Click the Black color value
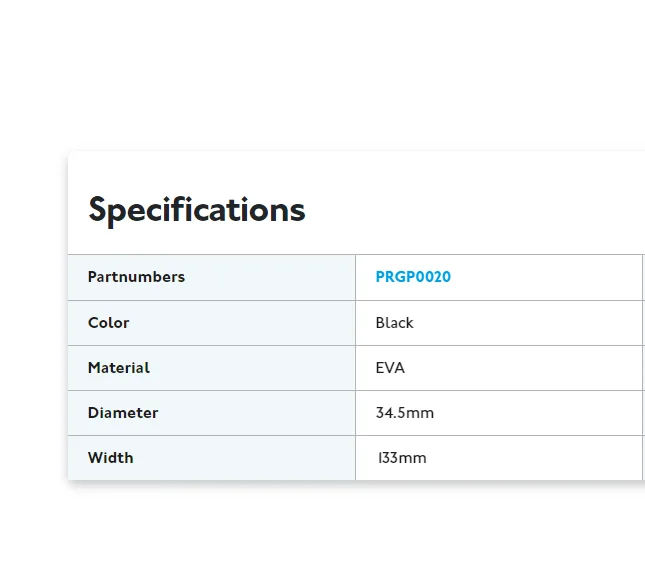The height and width of the screenshot is (582, 645). click(x=394, y=323)
